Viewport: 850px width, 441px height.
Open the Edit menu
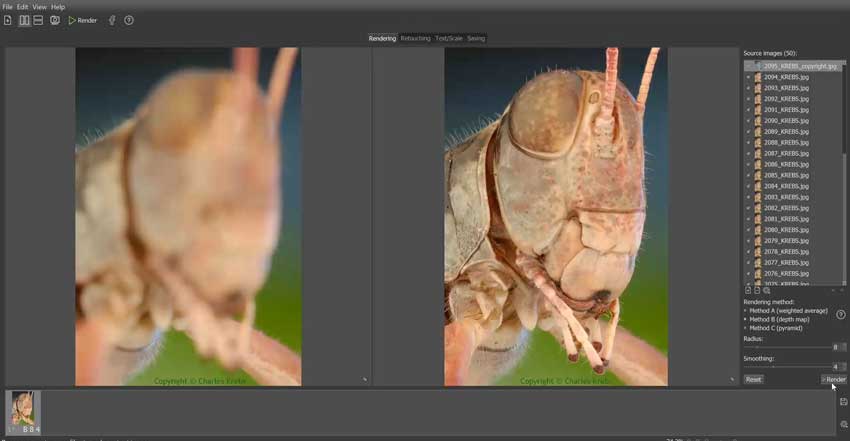(22, 7)
